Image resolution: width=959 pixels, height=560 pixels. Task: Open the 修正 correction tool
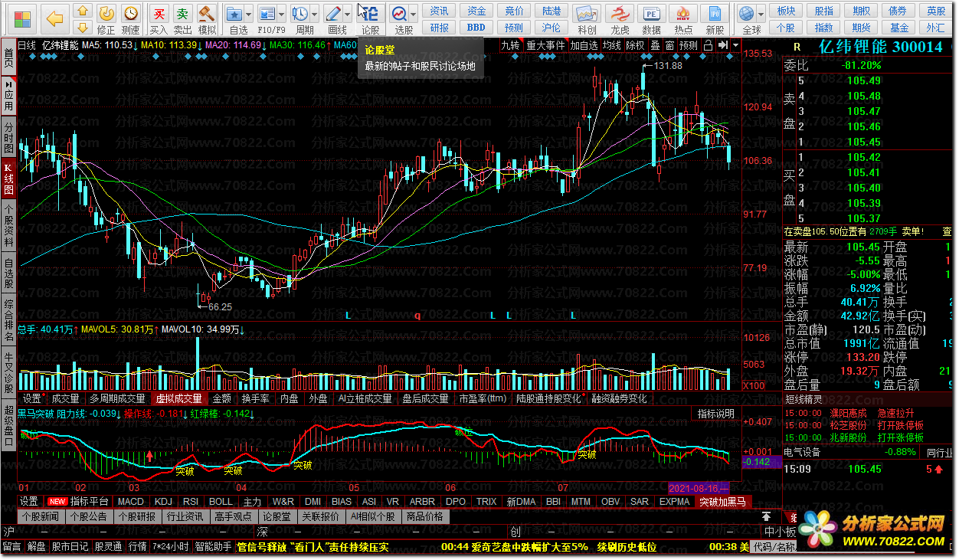click(x=106, y=20)
